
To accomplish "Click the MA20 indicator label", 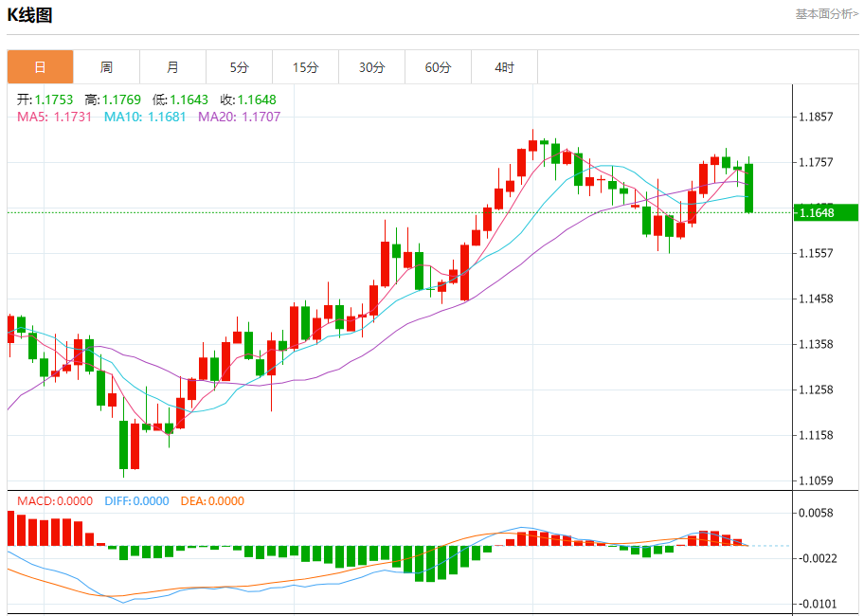I will coord(239,117).
